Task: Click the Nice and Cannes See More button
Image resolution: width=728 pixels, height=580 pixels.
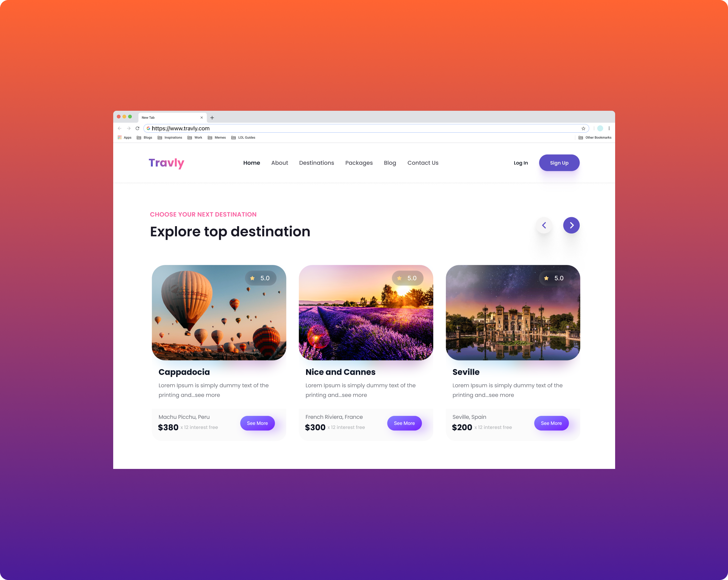Action: (404, 423)
